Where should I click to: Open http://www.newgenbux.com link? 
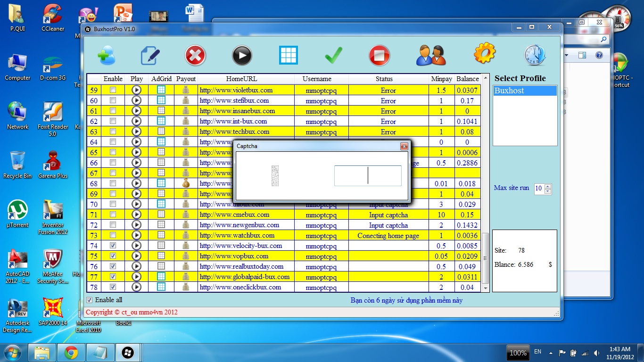pyautogui.click(x=239, y=225)
